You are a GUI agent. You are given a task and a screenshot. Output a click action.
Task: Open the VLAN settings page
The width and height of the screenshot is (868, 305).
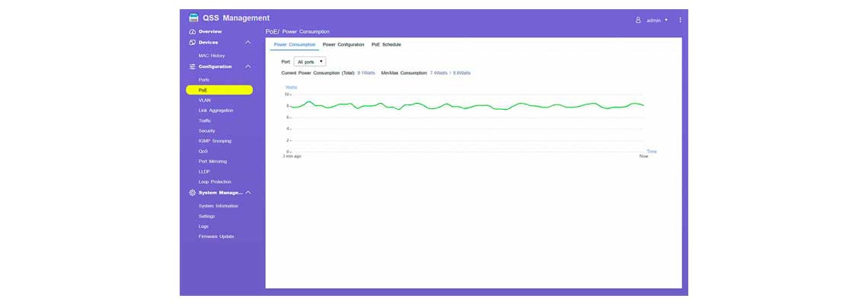204,101
